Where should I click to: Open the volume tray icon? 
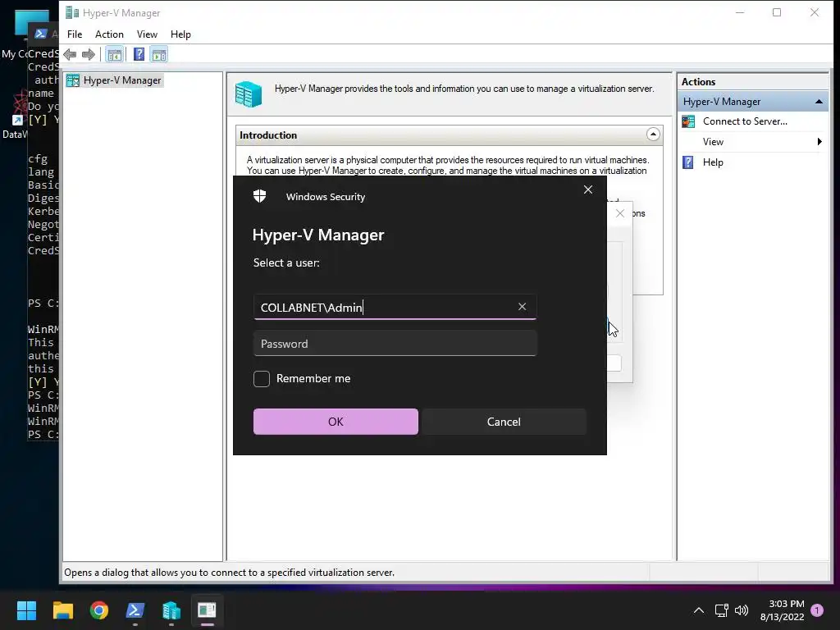pos(742,610)
